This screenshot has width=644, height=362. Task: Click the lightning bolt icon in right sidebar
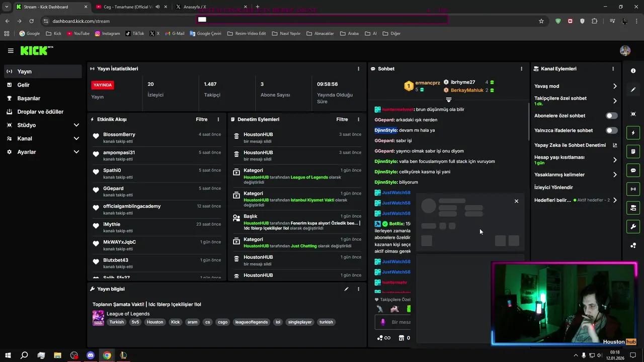(633, 133)
